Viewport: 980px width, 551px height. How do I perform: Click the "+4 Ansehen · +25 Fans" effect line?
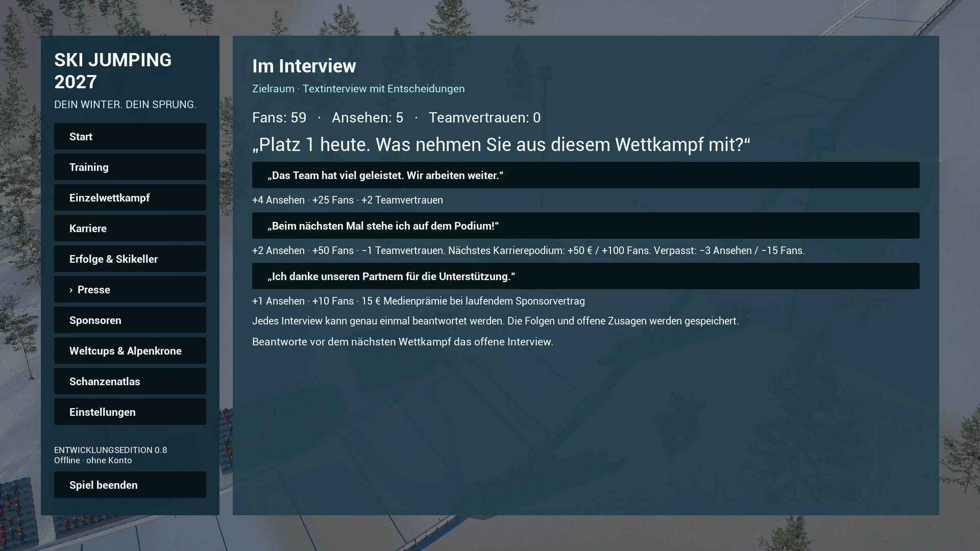348,200
